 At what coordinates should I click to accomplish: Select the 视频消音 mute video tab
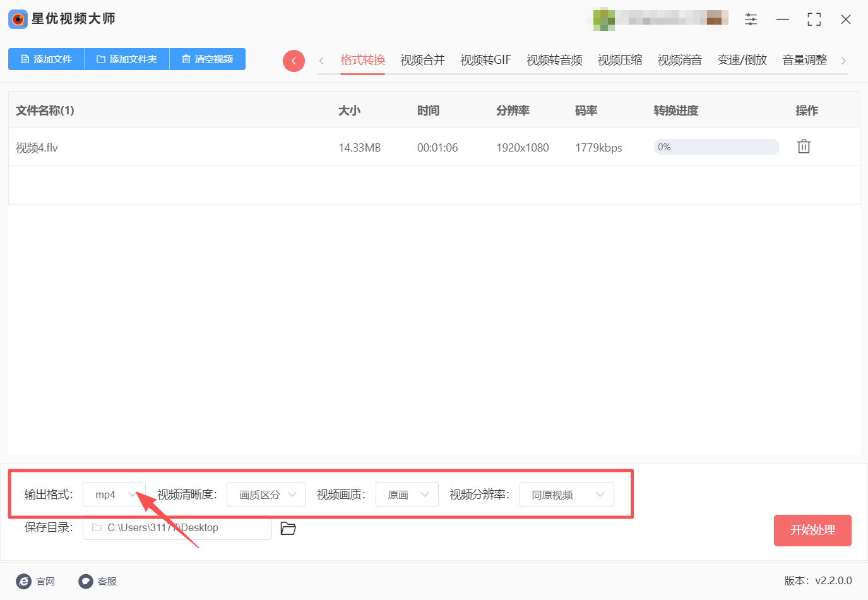click(680, 59)
